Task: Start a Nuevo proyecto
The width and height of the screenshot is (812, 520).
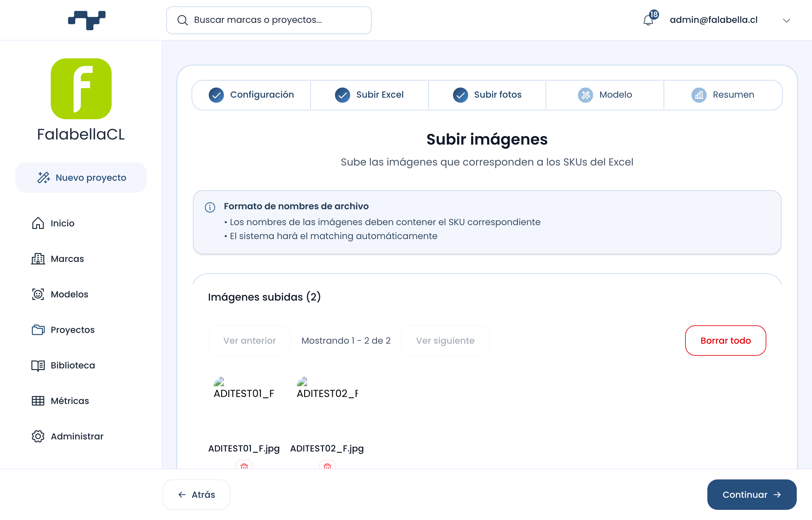Action: click(x=81, y=178)
